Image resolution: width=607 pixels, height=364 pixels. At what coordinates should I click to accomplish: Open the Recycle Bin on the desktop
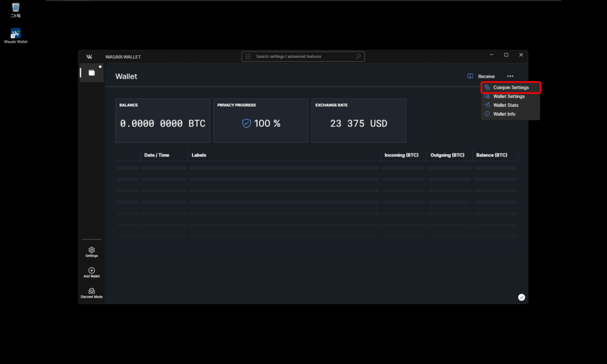(15, 10)
